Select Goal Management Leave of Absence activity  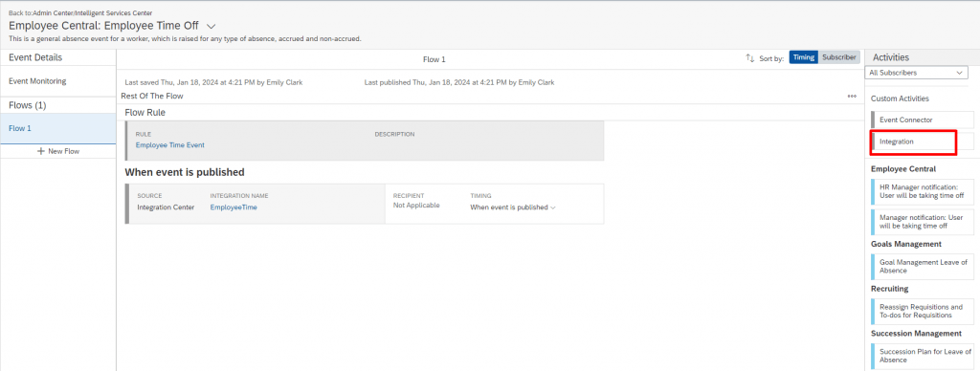(x=923, y=267)
